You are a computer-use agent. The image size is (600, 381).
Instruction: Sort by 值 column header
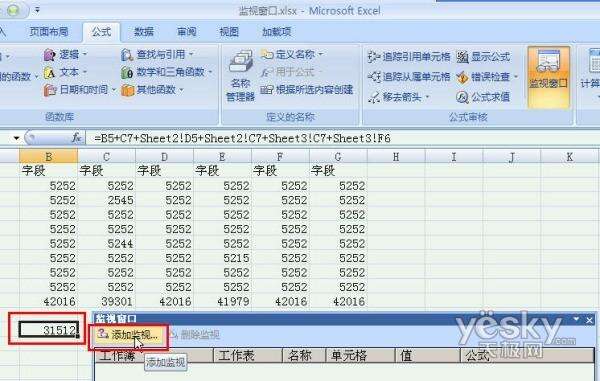pos(427,356)
